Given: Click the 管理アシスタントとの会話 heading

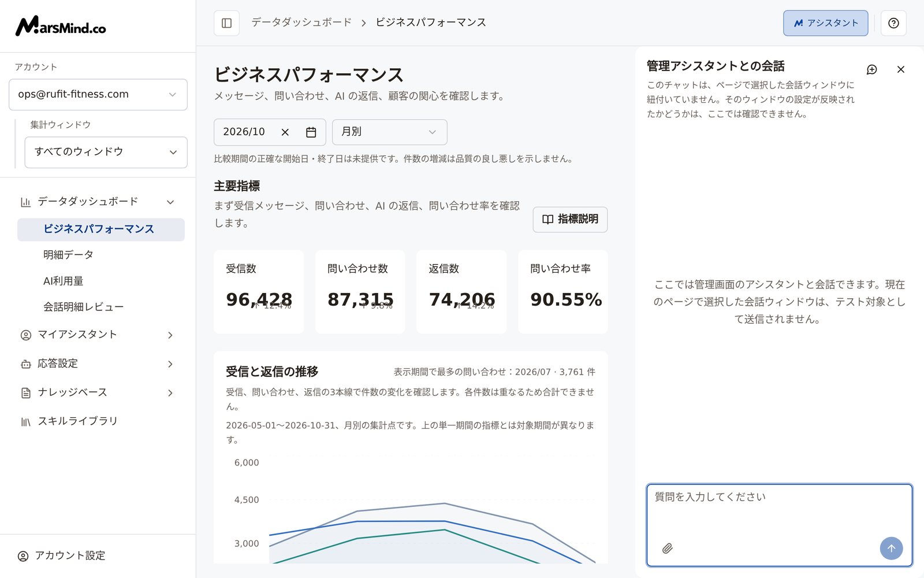Looking at the screenshot, I should tap(716, 66).
